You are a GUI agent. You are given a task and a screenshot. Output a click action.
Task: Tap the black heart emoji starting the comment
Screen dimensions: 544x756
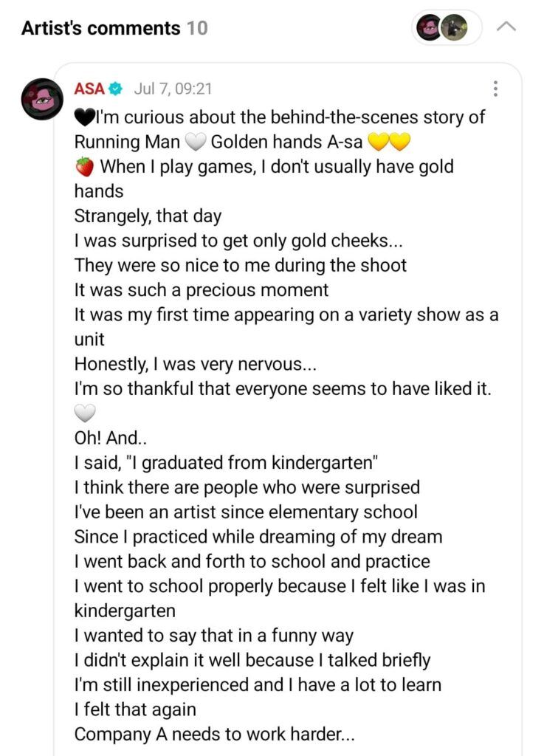84,117
